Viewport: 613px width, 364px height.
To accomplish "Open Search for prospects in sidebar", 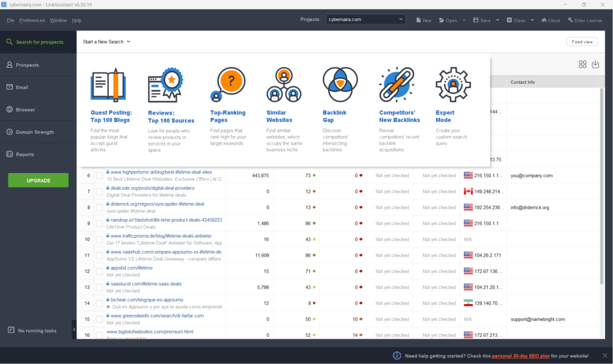I will [38, 42].
